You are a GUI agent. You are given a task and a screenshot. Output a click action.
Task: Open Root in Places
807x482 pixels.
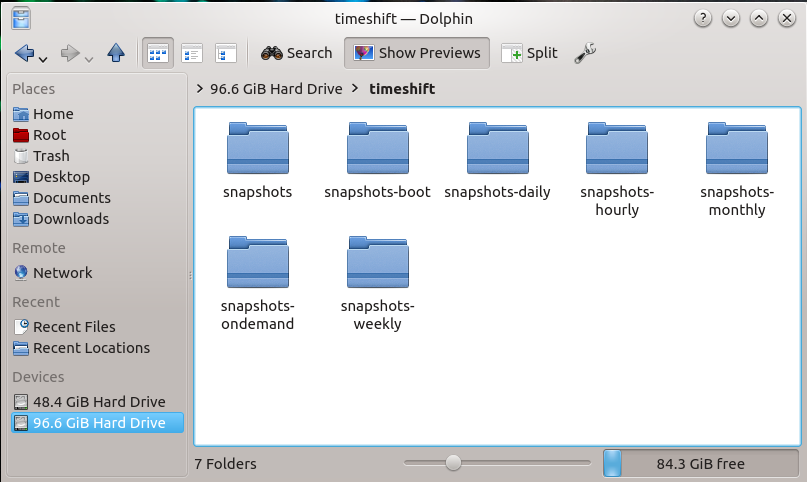97,135
